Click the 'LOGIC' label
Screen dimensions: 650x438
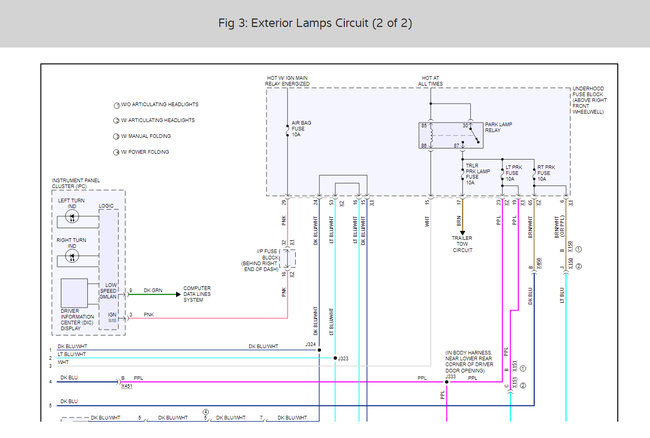click(x=106, y=206)
